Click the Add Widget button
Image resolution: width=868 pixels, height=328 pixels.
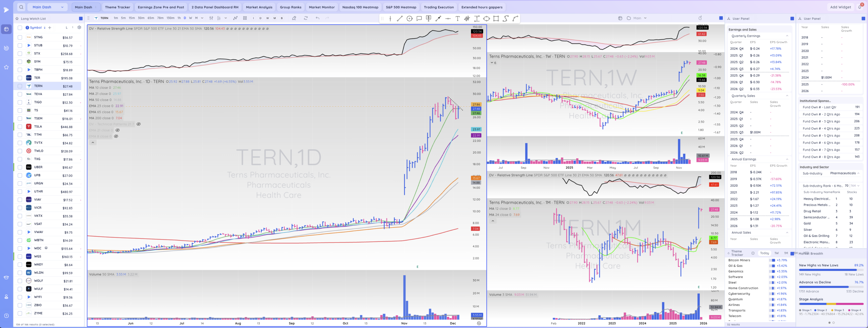pos(840,7)
